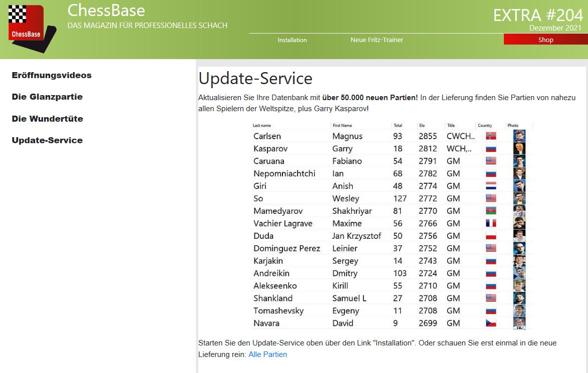
Task: Select Eröffnungsvideos in the sidebar
Action: point(52,76)
